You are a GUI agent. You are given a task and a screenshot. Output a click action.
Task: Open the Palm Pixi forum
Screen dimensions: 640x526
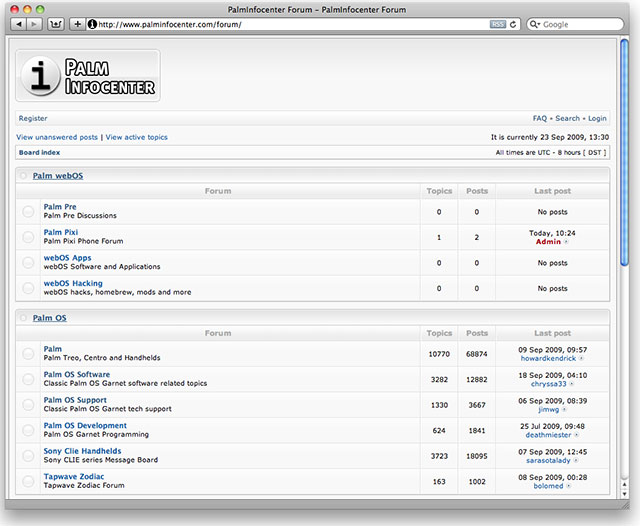coord(61,232)
